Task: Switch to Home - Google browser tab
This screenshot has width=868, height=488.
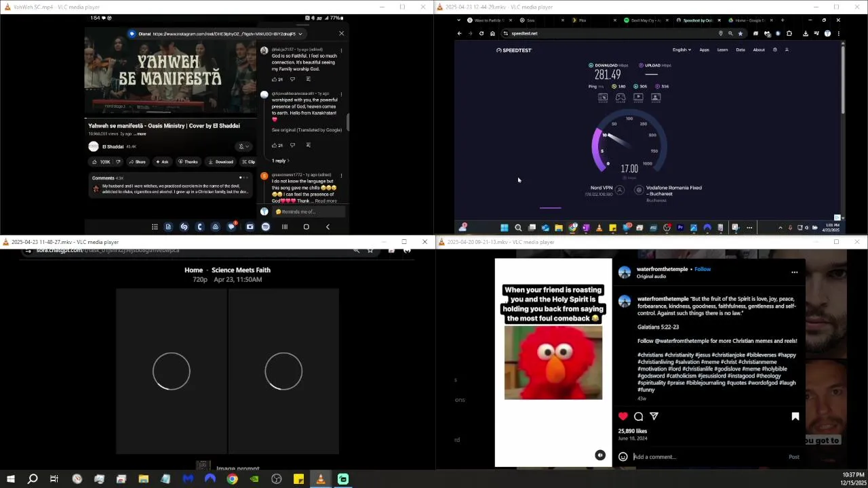Action: coord(749,20)
